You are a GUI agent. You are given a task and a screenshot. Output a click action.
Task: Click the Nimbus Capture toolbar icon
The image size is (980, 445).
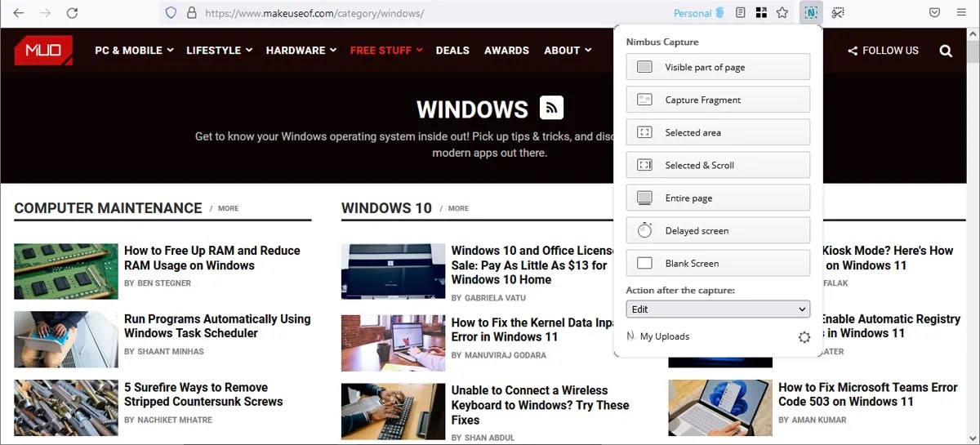(811, 13)
